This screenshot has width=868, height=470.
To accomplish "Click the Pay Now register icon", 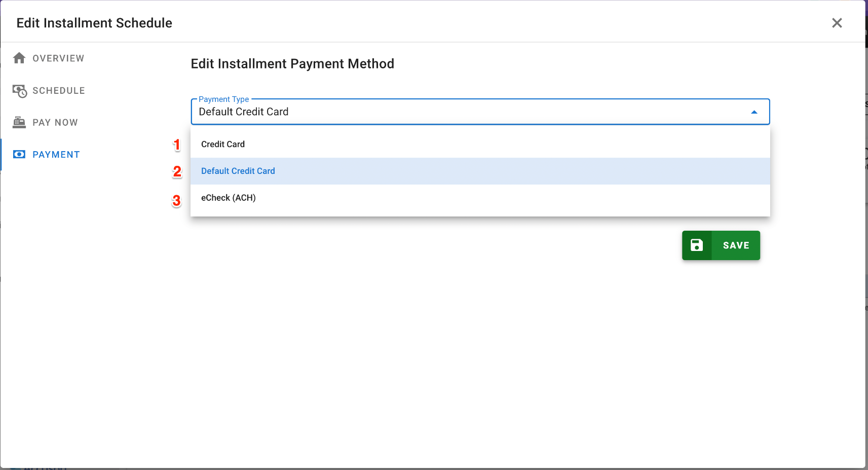I will pyautogui.click(x=19, y=122).
